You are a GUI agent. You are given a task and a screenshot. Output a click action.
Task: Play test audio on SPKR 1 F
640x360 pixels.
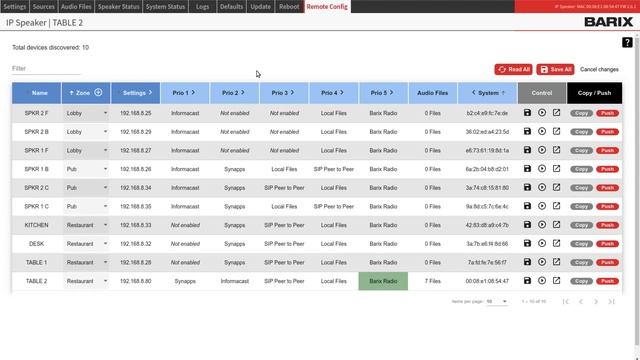click(x=542, y=150)
